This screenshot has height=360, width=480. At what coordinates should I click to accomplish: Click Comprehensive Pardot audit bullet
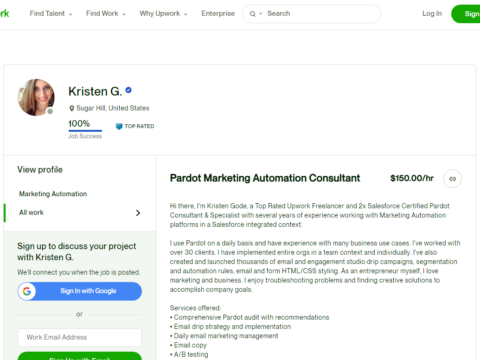(x=249, y=317)
